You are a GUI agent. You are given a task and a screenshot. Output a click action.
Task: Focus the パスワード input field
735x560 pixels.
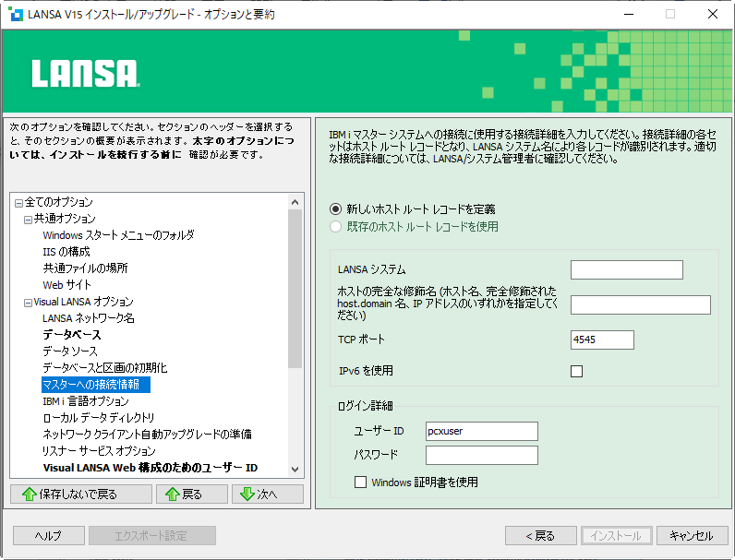(482, 455)
